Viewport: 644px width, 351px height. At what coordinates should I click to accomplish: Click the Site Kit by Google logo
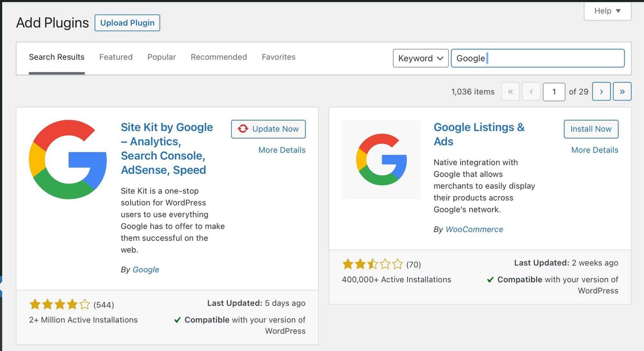(x=68, y=159)
